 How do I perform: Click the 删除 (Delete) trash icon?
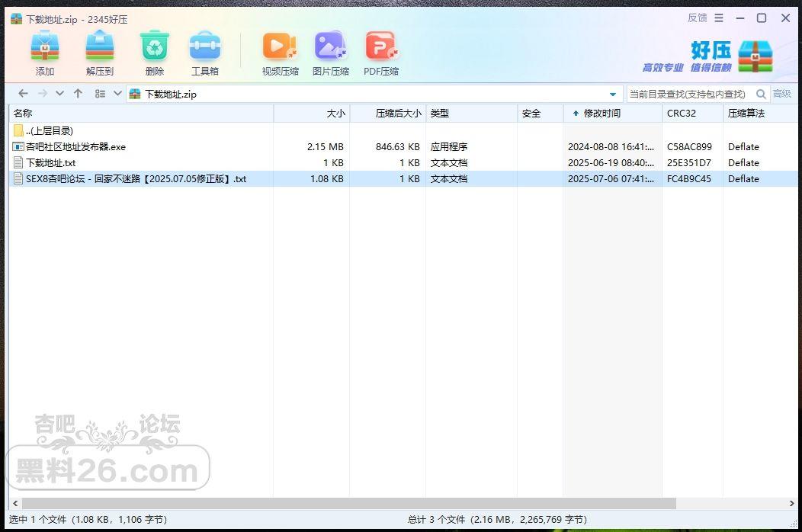click(x=155, y=46)
